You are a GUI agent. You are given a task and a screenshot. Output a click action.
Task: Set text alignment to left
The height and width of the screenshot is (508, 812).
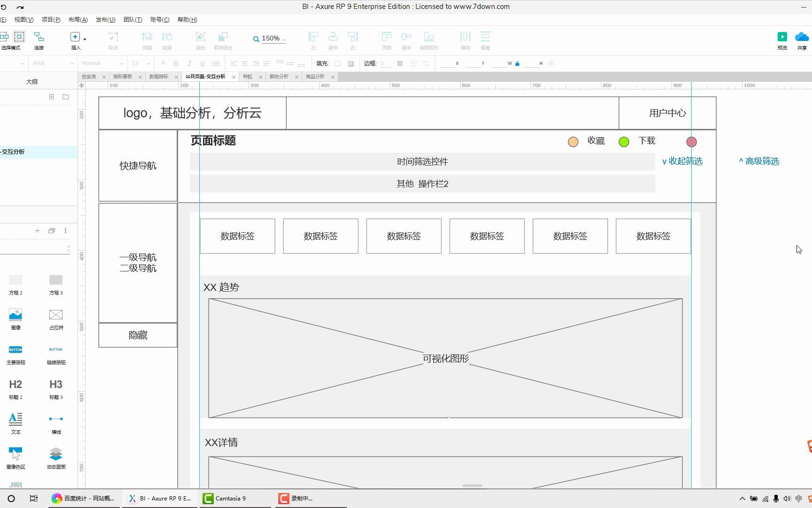[x=234, y=63]
